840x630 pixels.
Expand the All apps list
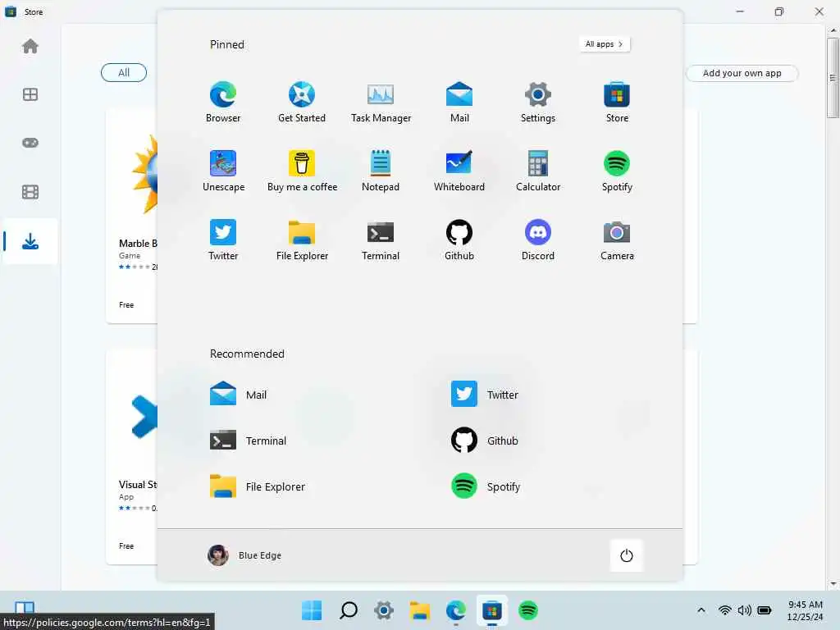point(605,44)
